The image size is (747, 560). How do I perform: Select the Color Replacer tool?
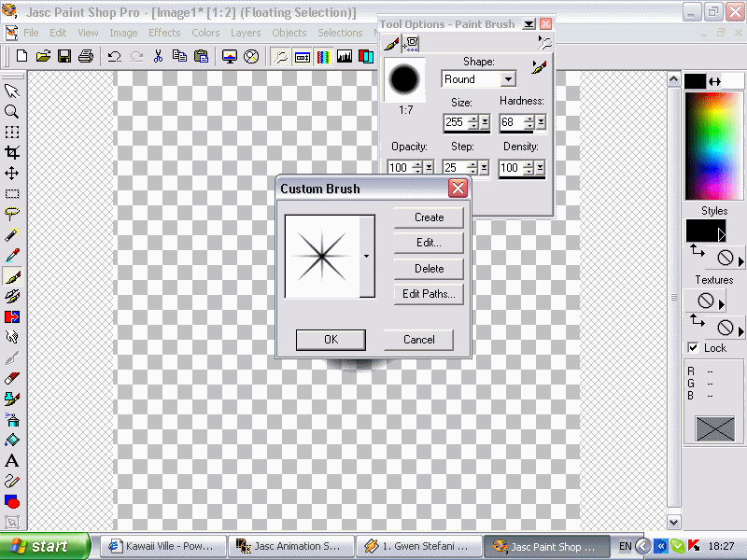click(x=11, y=317)
